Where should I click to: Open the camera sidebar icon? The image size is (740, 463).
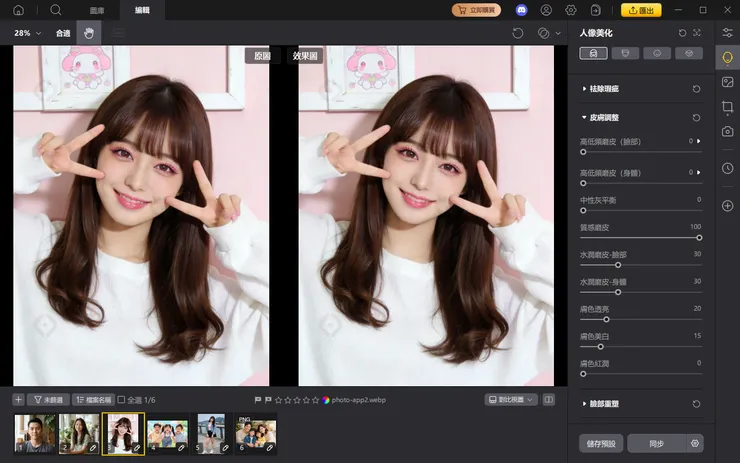tap(727, 131)
